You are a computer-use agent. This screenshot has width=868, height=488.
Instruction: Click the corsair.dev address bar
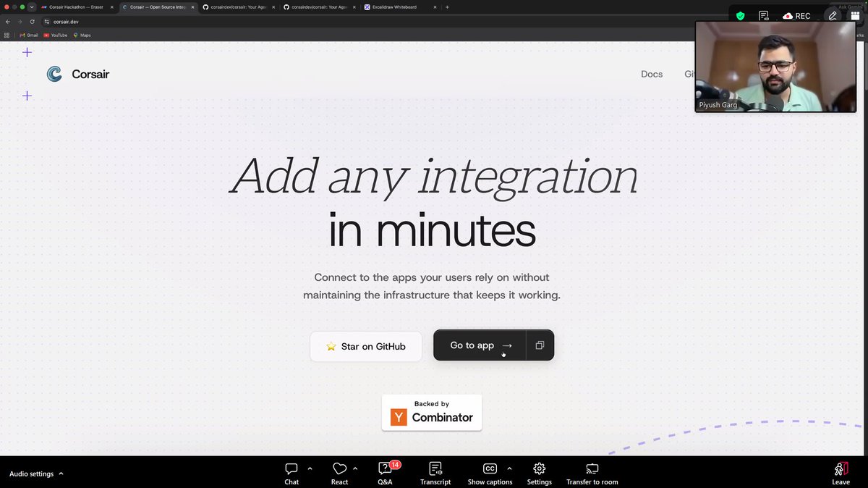tap(383, 22)
